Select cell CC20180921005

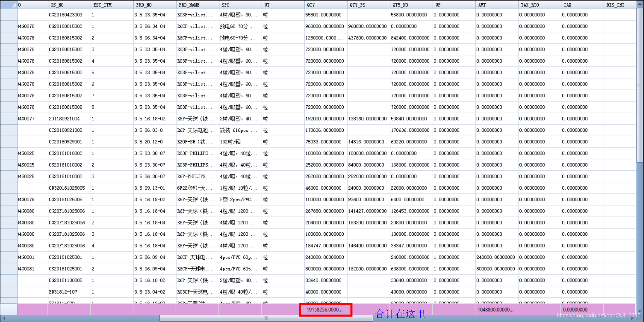click(69, 130)
